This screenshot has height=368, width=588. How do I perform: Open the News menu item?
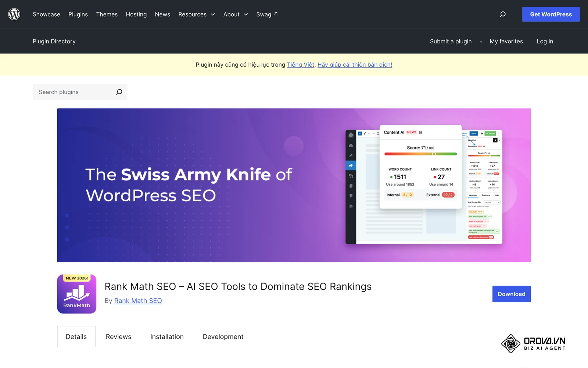(x=162, y=14)
